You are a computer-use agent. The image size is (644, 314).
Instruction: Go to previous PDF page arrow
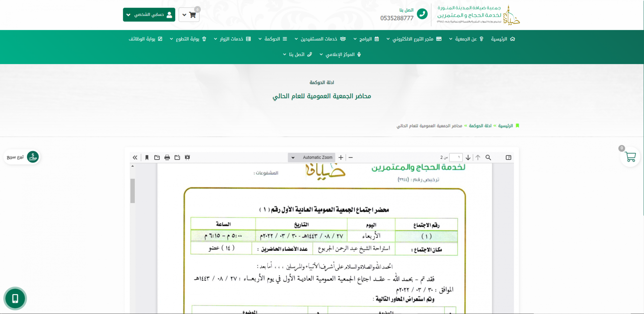478,157
